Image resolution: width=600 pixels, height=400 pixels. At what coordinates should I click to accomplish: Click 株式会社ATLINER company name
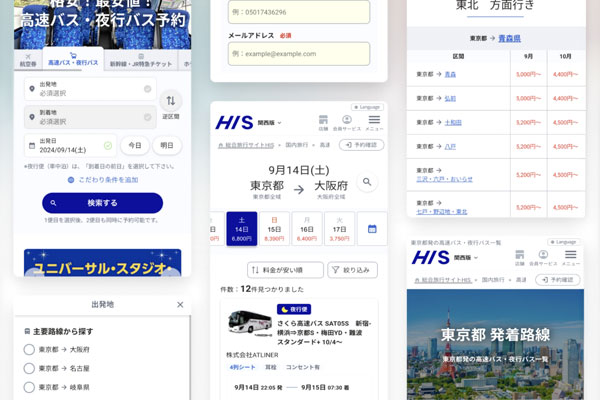coord(252,355)
